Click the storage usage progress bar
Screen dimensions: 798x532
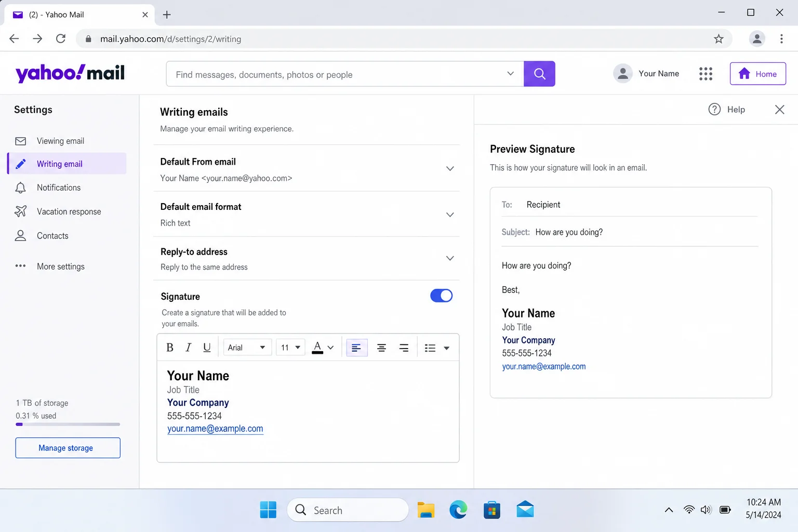click(x=68, y=424)
